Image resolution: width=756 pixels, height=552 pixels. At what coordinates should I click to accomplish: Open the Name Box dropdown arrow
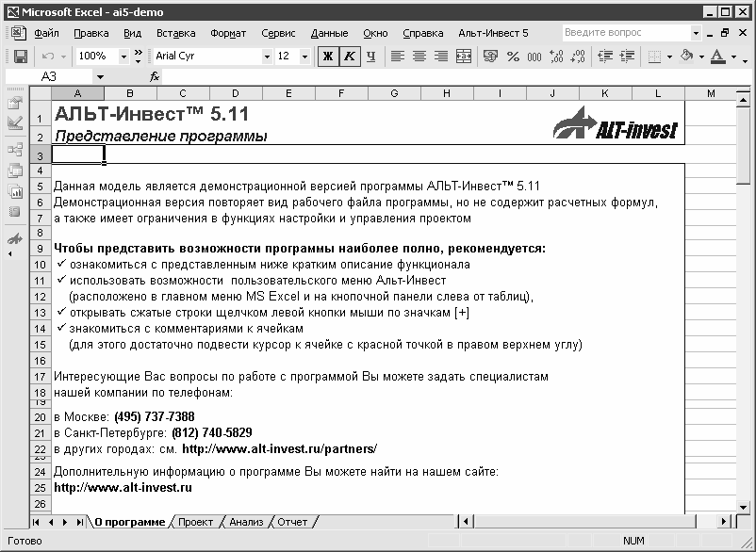[100, 76]
